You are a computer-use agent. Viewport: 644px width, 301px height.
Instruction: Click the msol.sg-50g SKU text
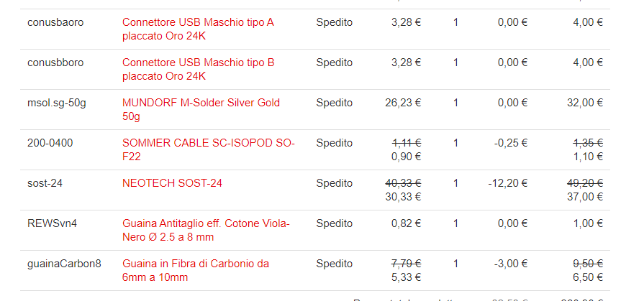click(x=57, y=103)
